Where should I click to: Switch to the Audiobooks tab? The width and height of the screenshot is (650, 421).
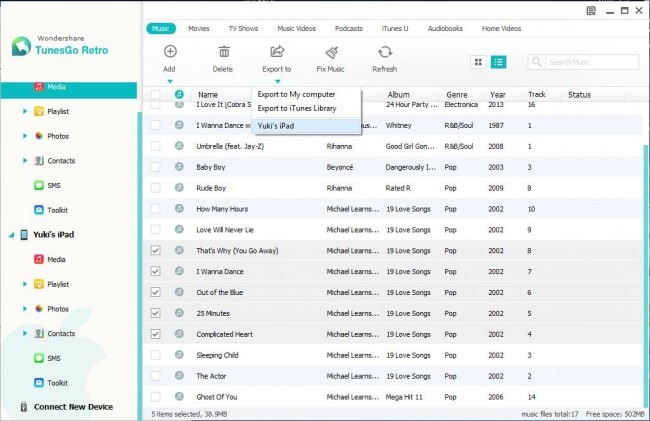[445, 29]
